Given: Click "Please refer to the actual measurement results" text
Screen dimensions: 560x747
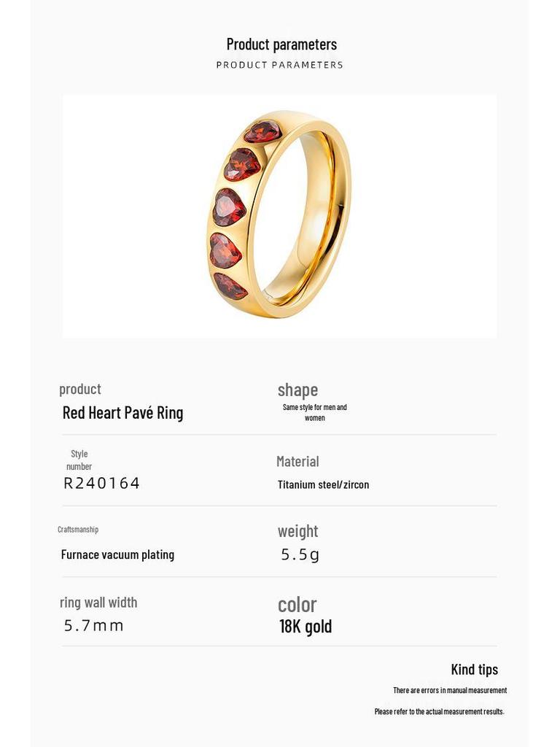Looking at the screenshot, I should (x=439, y=711).
